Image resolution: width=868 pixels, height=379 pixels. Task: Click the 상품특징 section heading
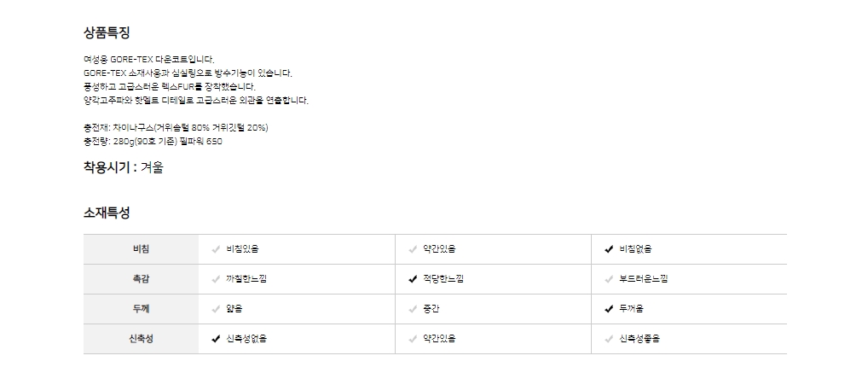point(107,33)
